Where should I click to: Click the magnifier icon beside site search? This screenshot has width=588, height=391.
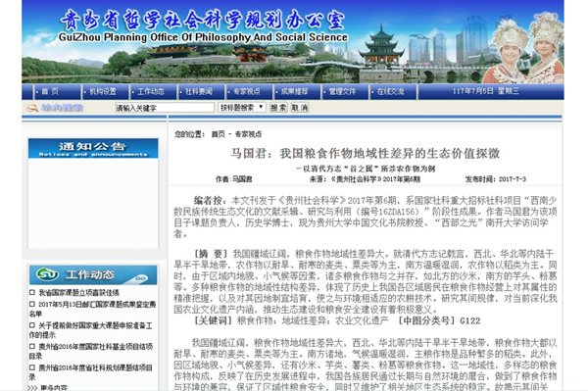pos(32,108)
